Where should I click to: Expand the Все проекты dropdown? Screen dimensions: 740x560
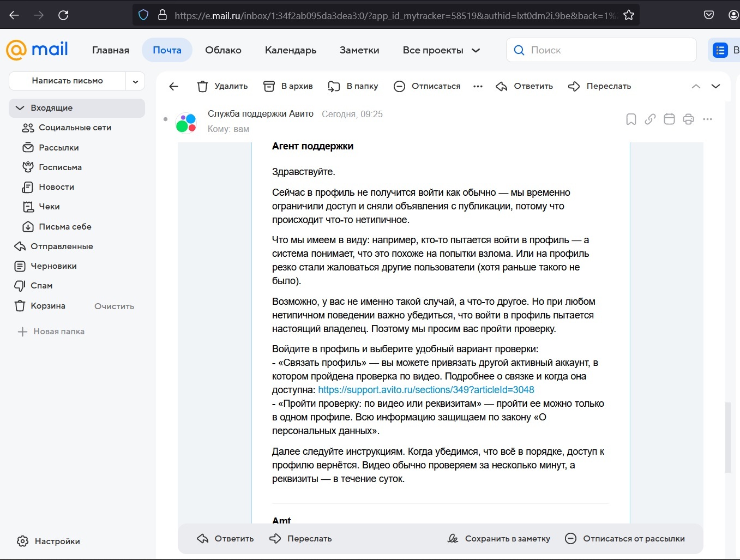[441, 50]
